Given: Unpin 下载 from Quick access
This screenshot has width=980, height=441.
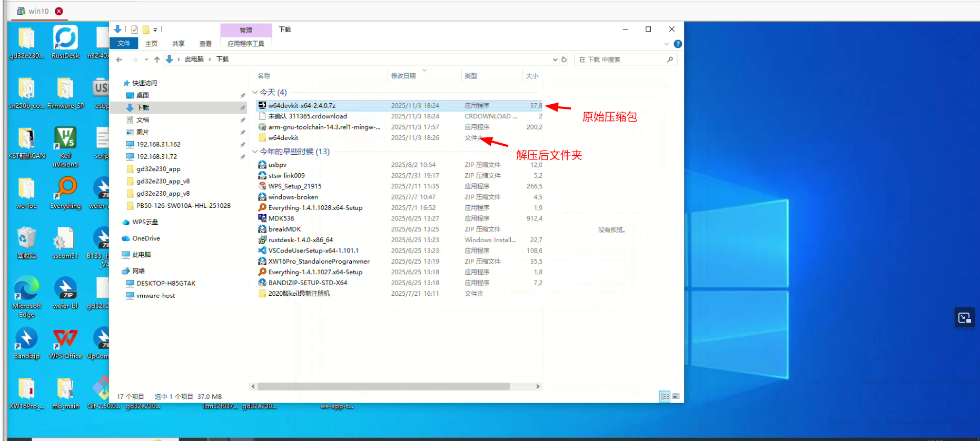Looking at the screenshot, I should click(x=243, y=108).
